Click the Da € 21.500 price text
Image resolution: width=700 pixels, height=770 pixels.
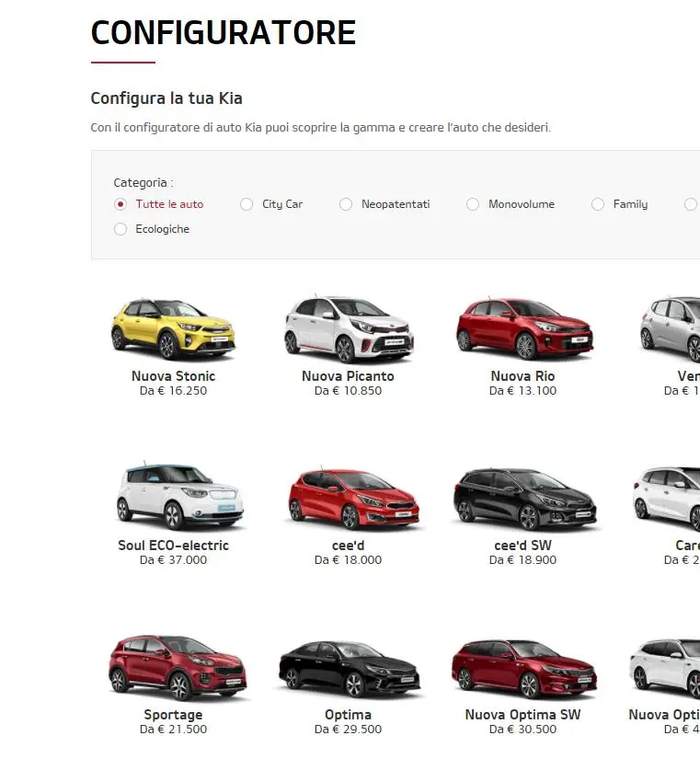(x=173, y=730)
